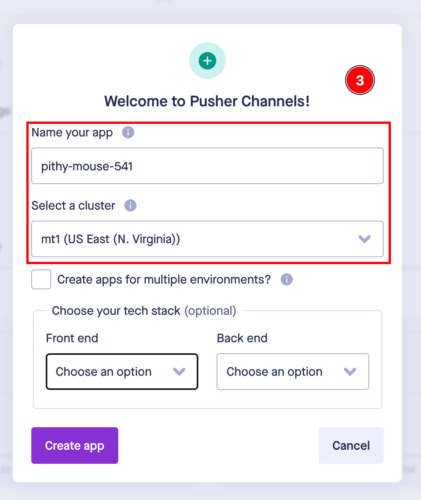Click the Create app button

[75, 445]
